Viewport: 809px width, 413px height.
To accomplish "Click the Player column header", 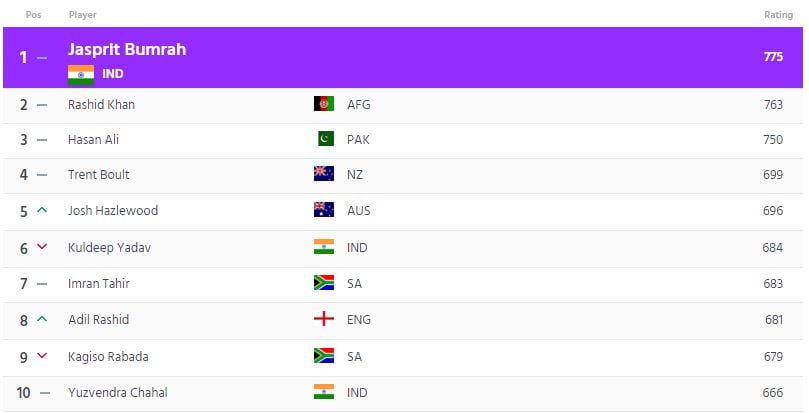I will click(83, 15).
